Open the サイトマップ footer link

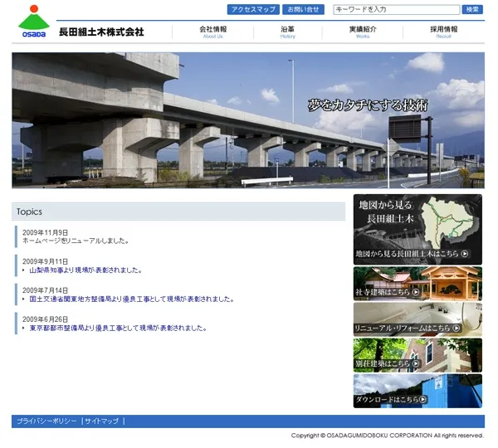[102, 421]
